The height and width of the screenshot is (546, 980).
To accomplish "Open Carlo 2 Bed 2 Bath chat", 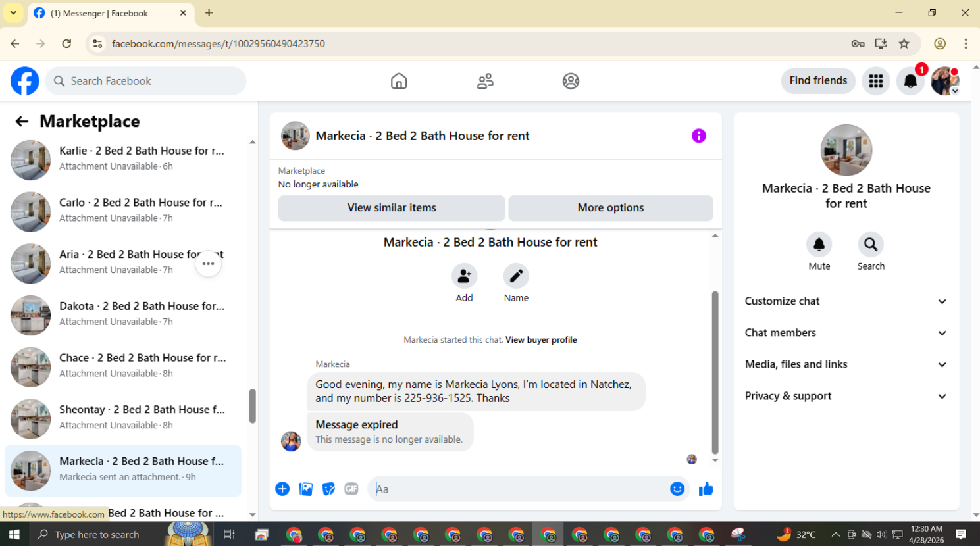I will coord(123,212).
